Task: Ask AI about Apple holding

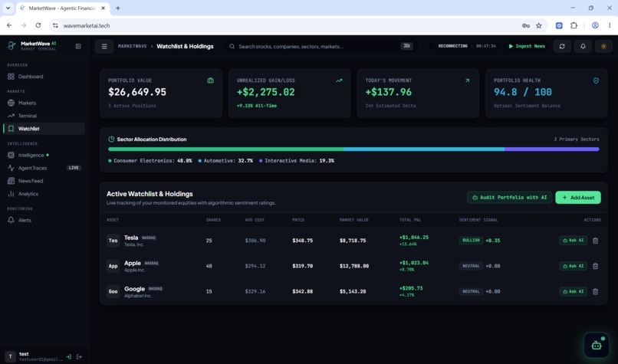Action: pos(573,266)
